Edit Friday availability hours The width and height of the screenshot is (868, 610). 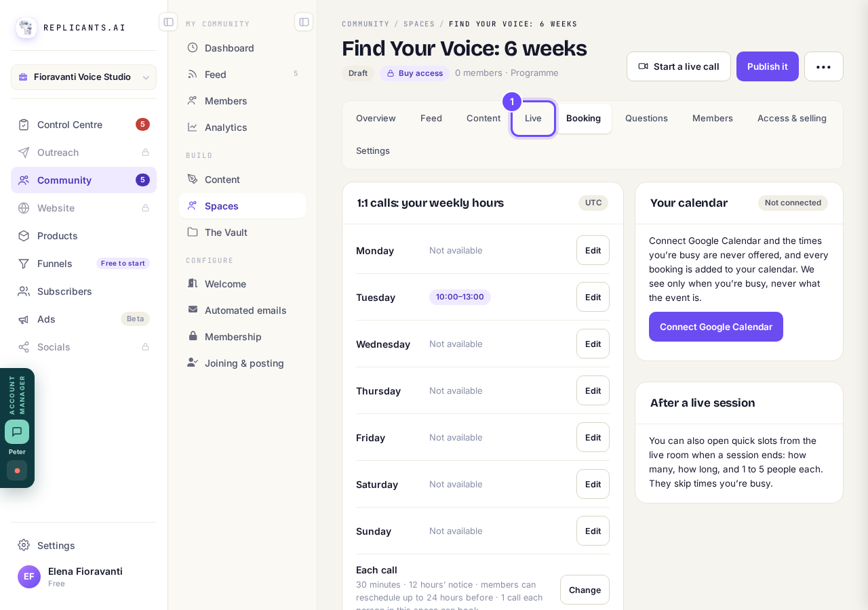(x=593, y=437)
